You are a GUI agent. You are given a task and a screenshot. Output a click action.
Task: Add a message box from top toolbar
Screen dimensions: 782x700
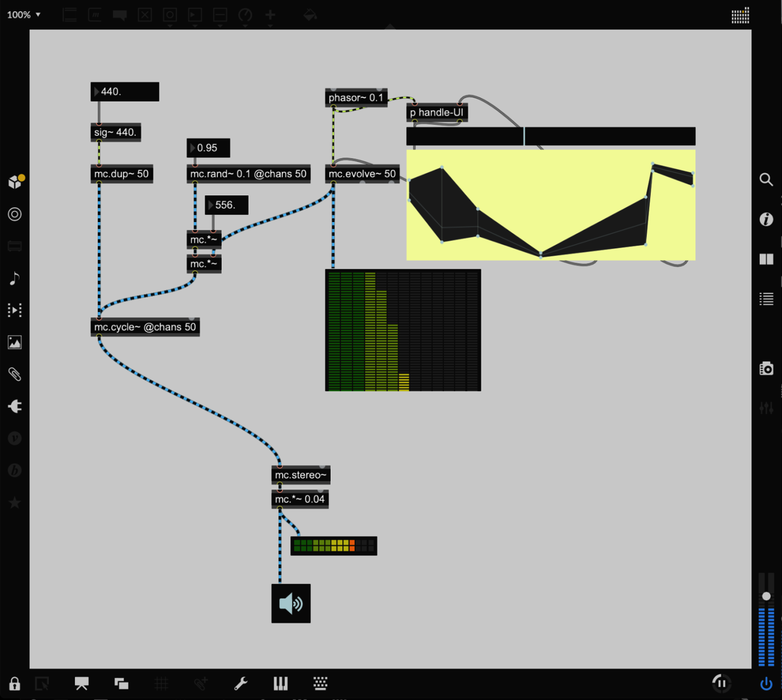click(95, 15)
